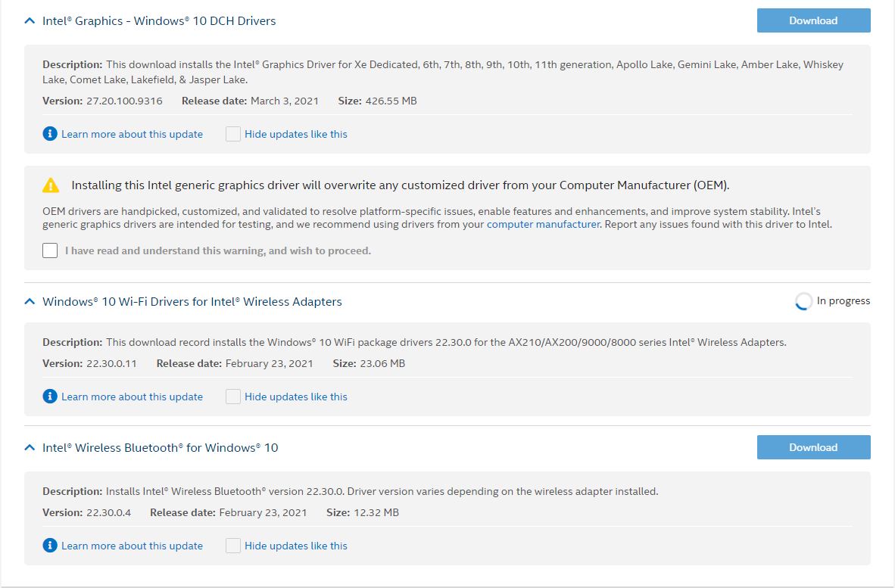Viewport: 895px width, 588px height.
Task: Collapse the Windows 10 Wi-Fi Drivers section
Action: pyautogui.click(x=30, y=302)
